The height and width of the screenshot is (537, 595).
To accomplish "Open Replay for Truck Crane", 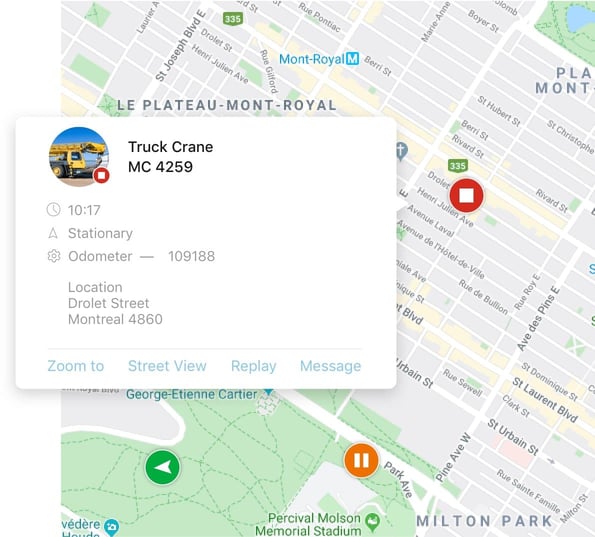I will tap(253, 366).
